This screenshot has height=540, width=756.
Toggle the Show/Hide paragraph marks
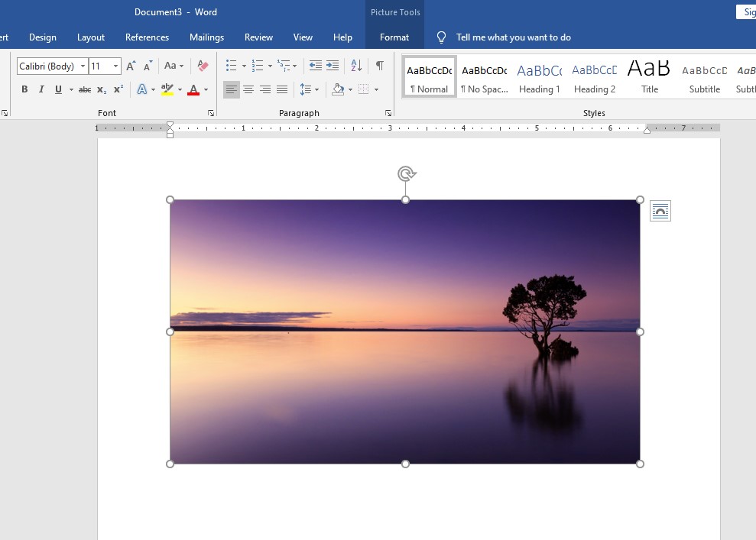pos(379,66)
